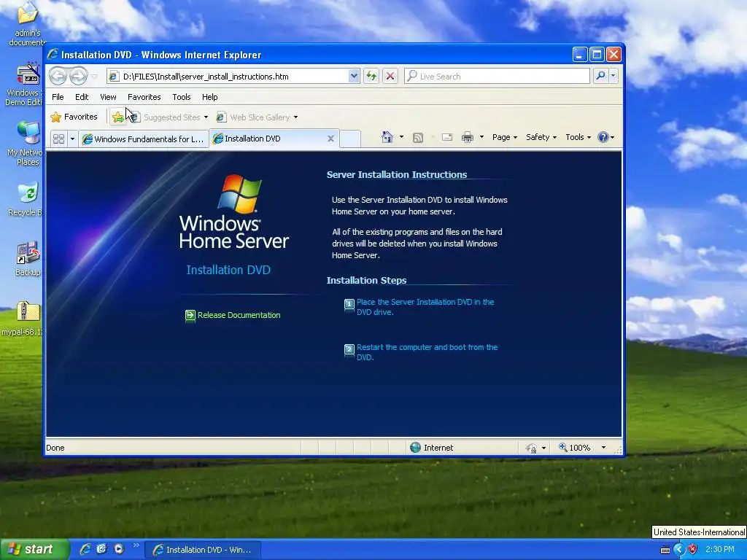The width and height of the screenshot is (747, 560).
Task: Open Quick Tabs grid icon
Action: pyautogui.click(x=58, y=139)
